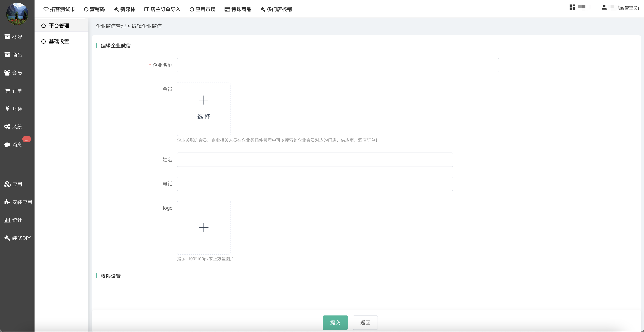
Task: Open the 应用市场 top navigation tab
Action: 202,10
